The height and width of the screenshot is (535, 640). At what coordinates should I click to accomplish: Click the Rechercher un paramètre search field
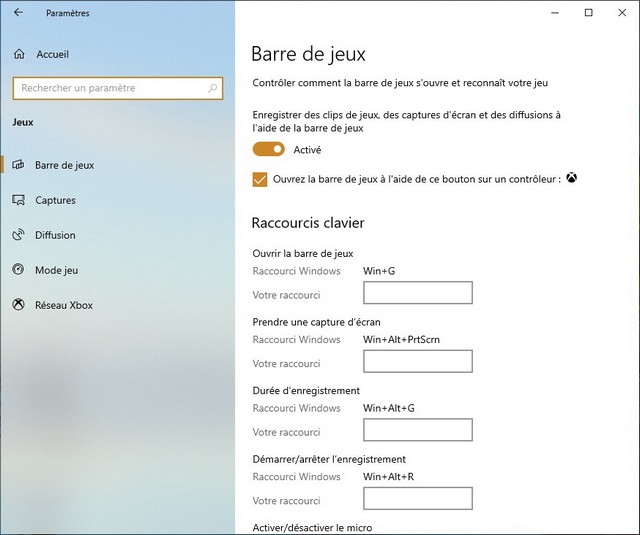tap(110, 88)
